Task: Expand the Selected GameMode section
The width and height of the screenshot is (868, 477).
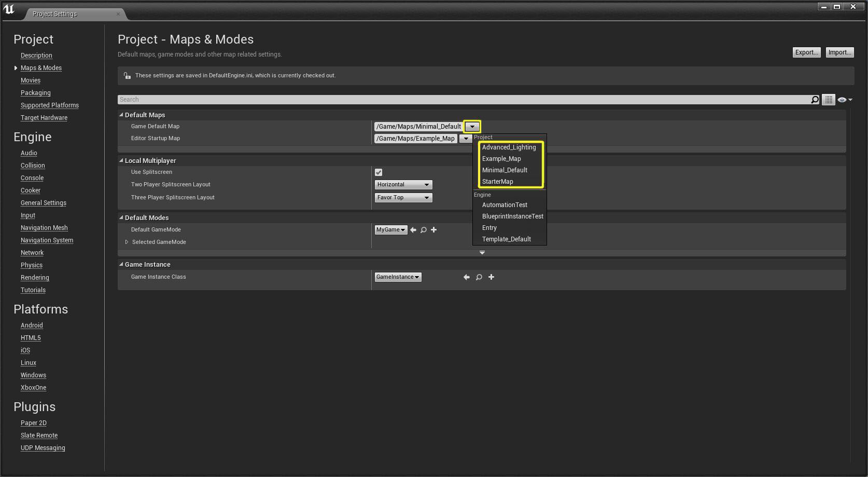Action: point(127,242)
